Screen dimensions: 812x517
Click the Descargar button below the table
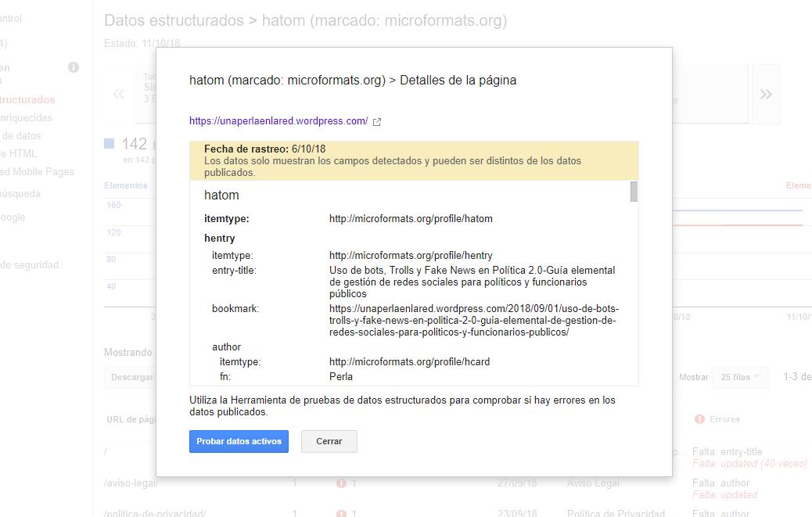(x=133, y=377)
